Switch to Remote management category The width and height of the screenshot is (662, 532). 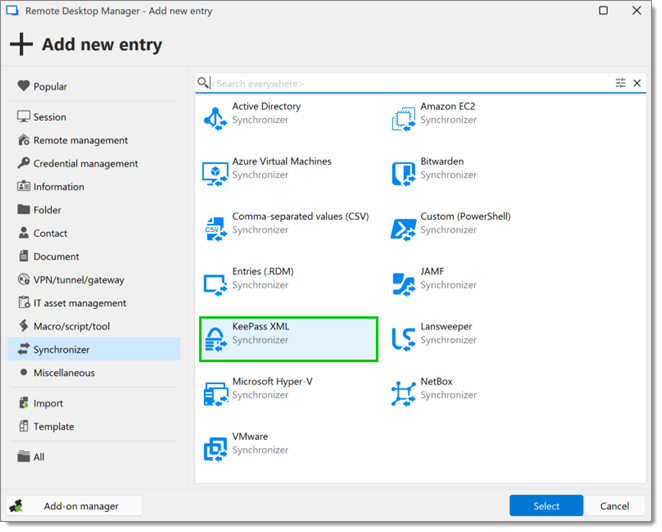94,140
